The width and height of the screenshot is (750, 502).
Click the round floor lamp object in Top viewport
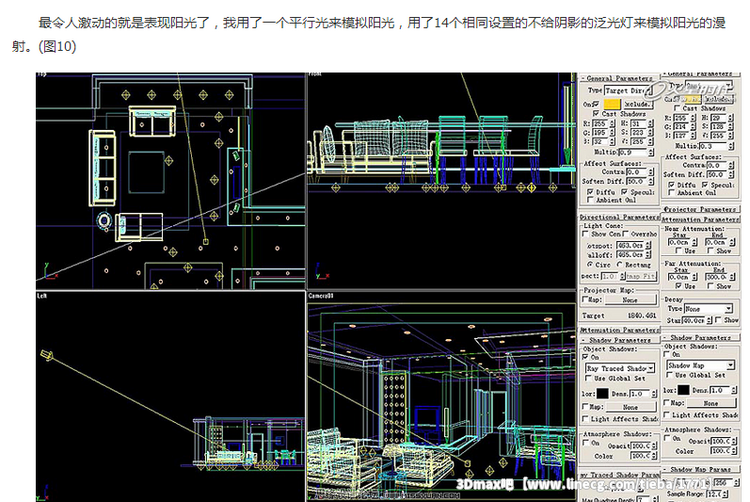click(x=104, y=220)
